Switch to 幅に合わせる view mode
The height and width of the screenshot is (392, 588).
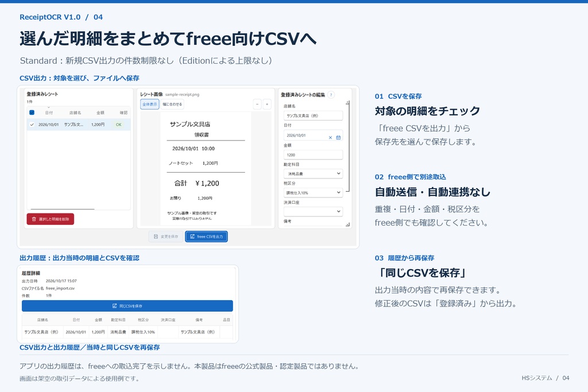coord(172,104)
